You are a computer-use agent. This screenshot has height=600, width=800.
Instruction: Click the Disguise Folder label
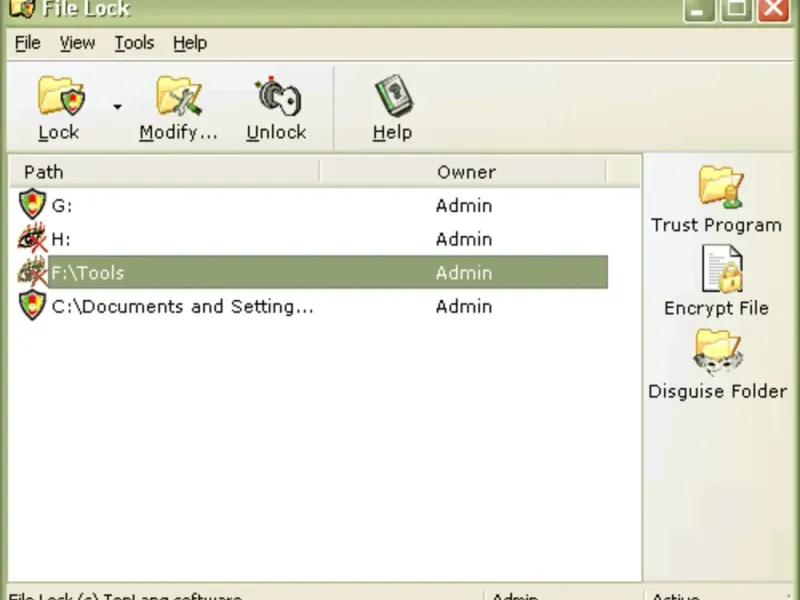click(717, 391)
